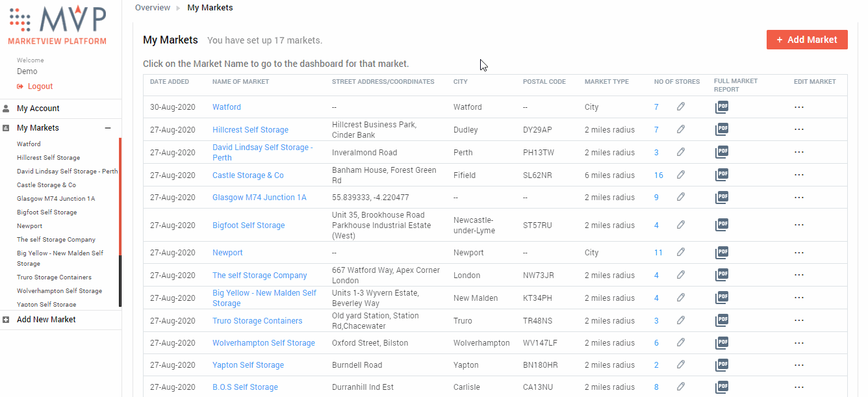Open the PDF report for Watford
Image resolution: width=868 pixels, height=397 pixels.
click(722, 107)
